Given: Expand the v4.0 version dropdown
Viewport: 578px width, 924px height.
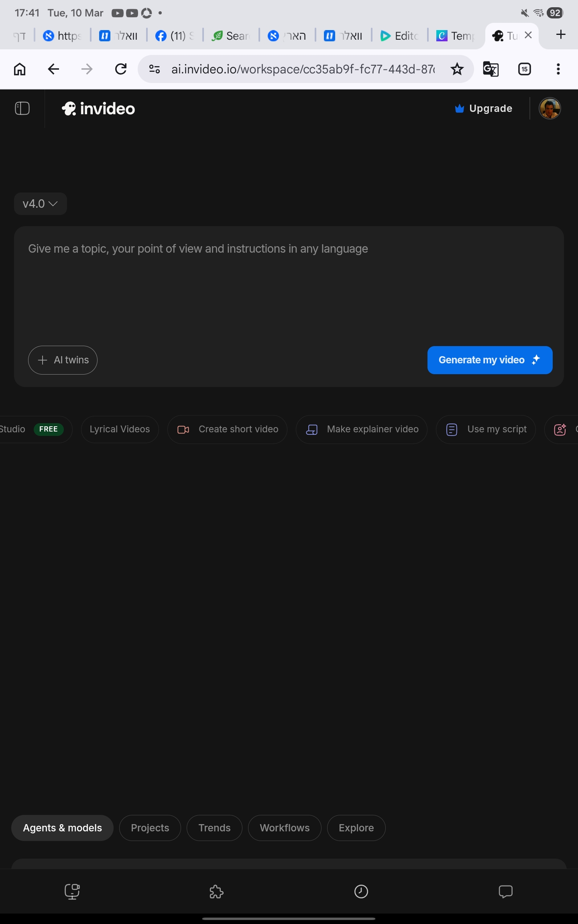Looking at the screenshot, I should [40, 204].
